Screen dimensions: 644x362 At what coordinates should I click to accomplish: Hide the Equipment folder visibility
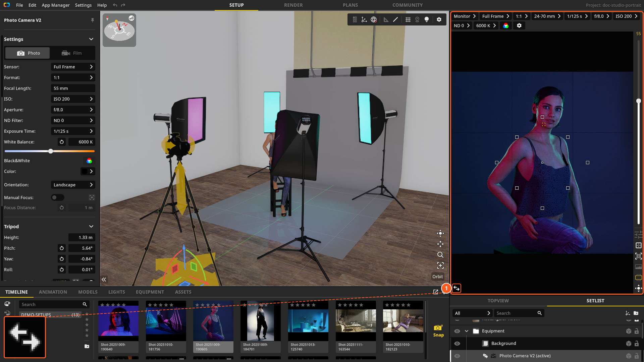coord(457,331)
